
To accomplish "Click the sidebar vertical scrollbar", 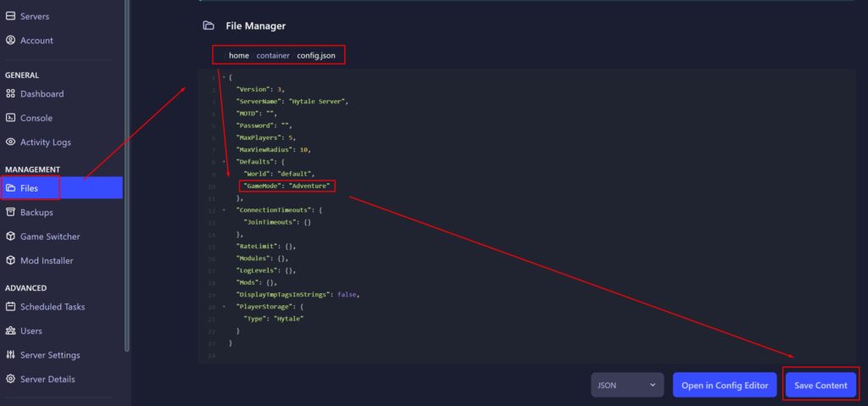I will coord(127,170).
